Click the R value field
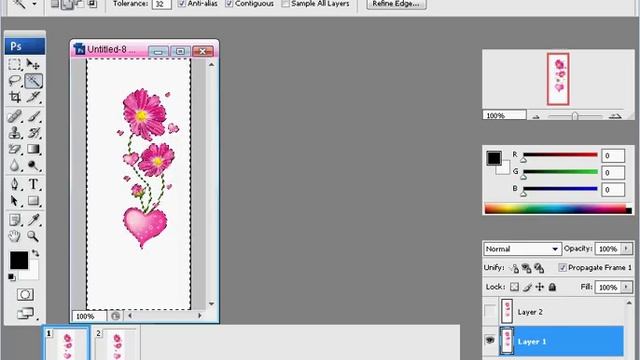640x360 pixels. click(613, 156)
